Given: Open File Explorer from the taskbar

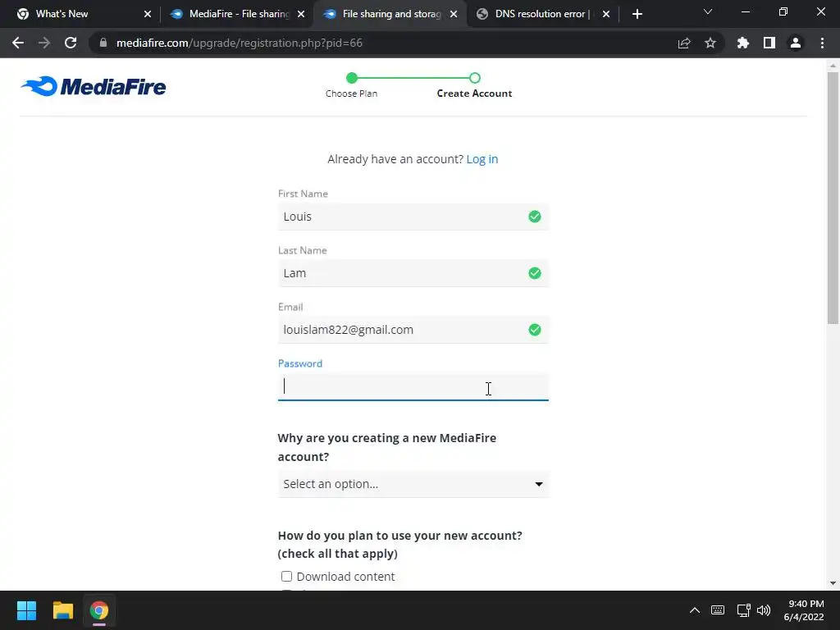Looking at the screenshot, I should [x=62, y=610].
